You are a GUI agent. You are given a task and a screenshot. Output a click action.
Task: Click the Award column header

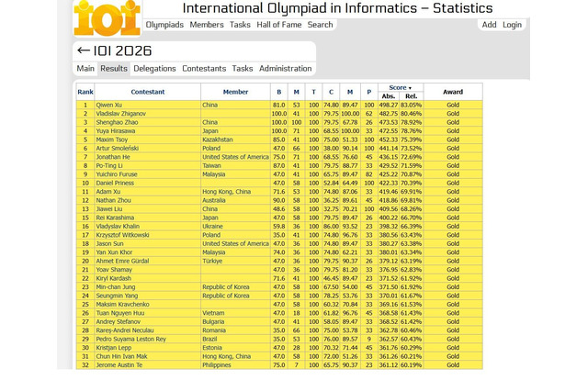(x=453, y=92)
